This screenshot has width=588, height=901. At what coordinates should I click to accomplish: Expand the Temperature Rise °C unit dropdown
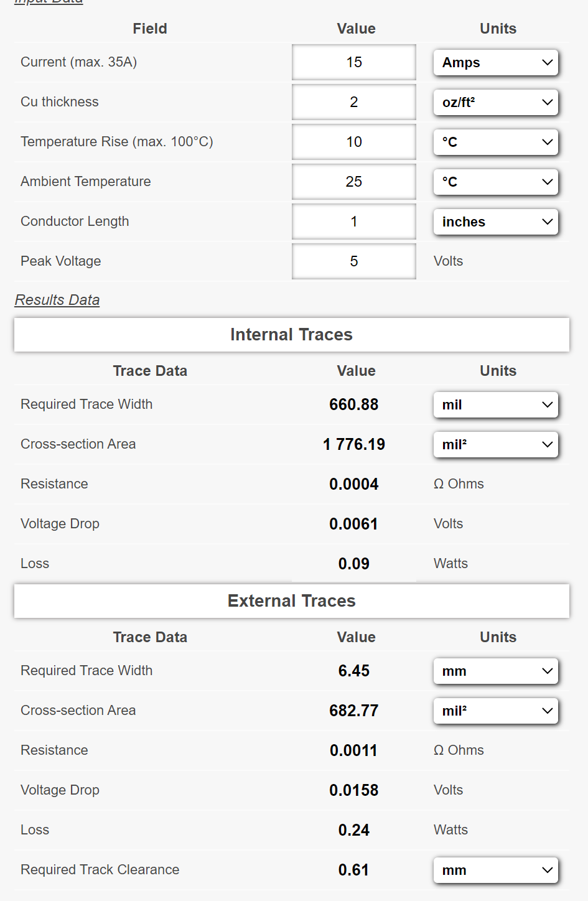click(495, 142)
